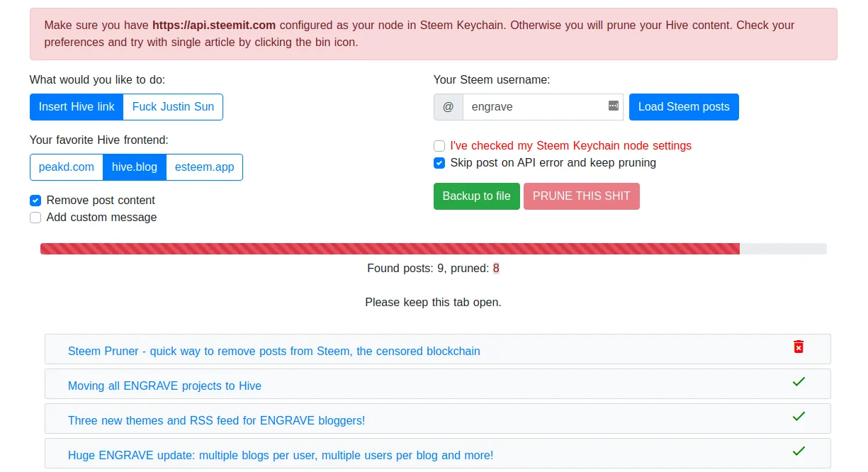This screenshot has width=868, height=472.
Task: Click the password manager icon in the username field
Action: (x=614, y=106)
